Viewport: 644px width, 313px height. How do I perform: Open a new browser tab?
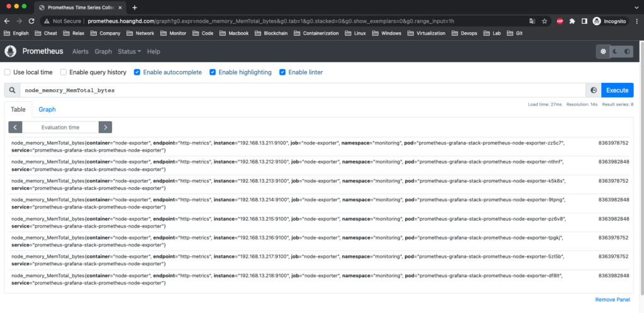click(x=135, y=8)
